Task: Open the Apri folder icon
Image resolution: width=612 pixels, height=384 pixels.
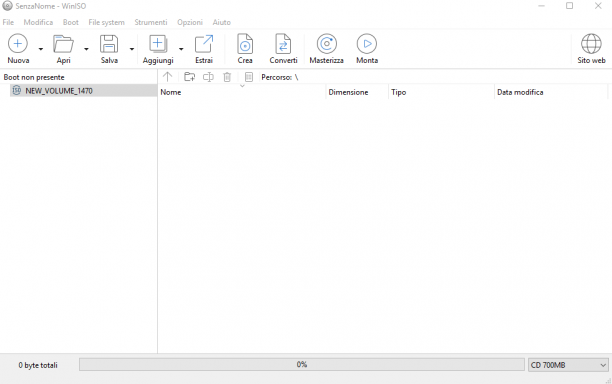Action: 63,44
